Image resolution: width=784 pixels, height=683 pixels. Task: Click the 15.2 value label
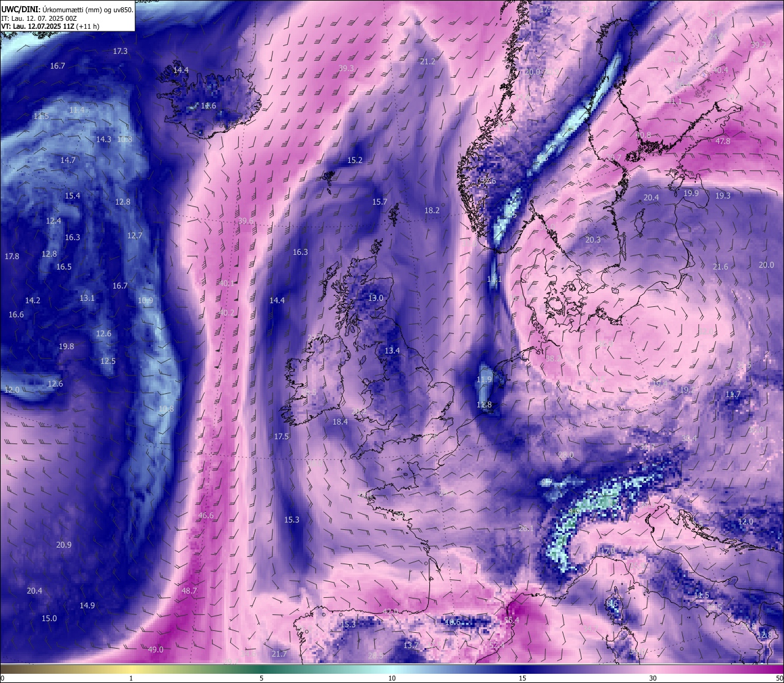(x=355, y=160)
